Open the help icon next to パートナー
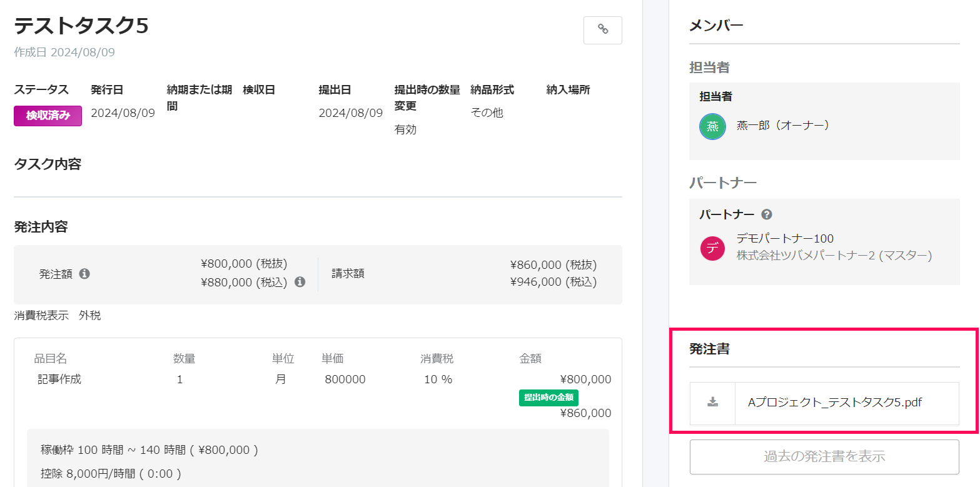This screenshot has height=487, width=980. pos(767,214)
